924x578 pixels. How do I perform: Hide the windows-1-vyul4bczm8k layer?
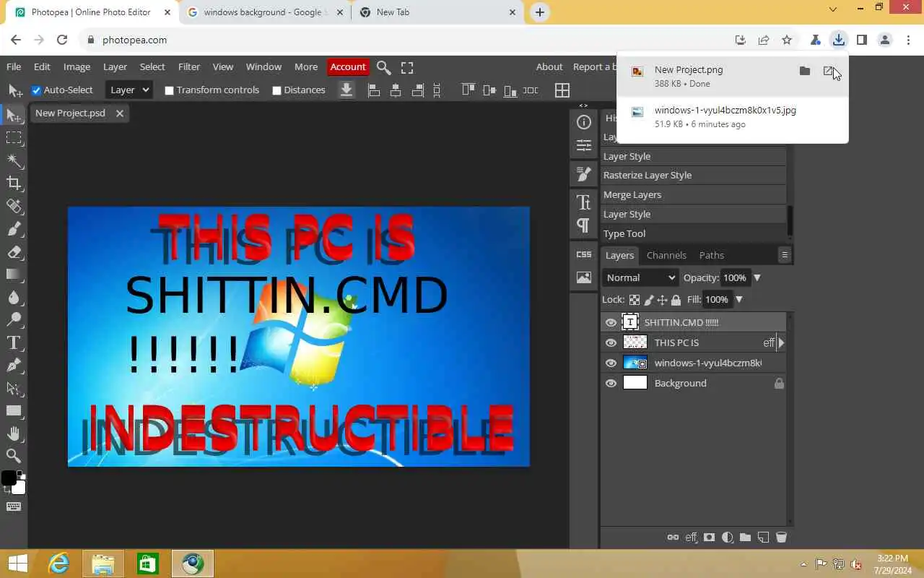[611, 363]
